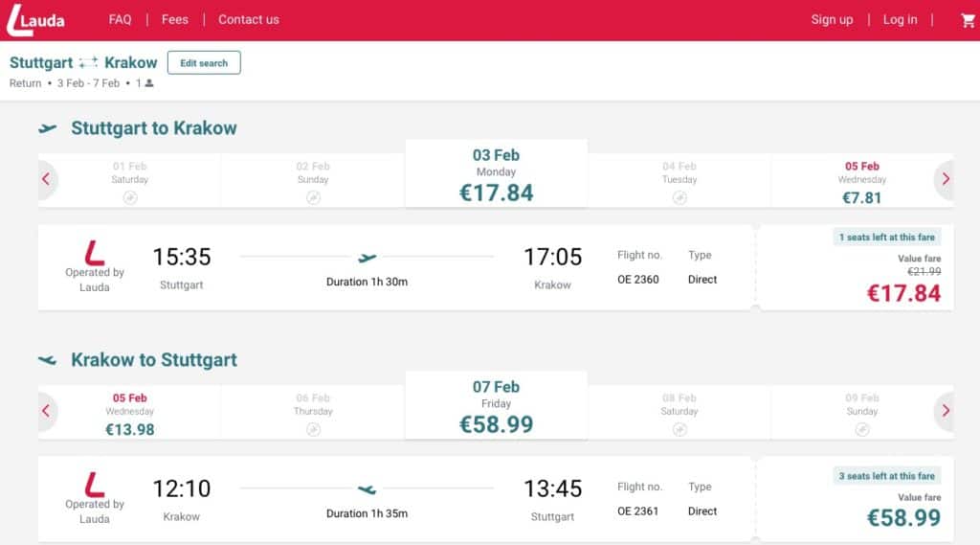
Task: Select 03 Feb Monday outbound date tab
Action: click(497, 174)
